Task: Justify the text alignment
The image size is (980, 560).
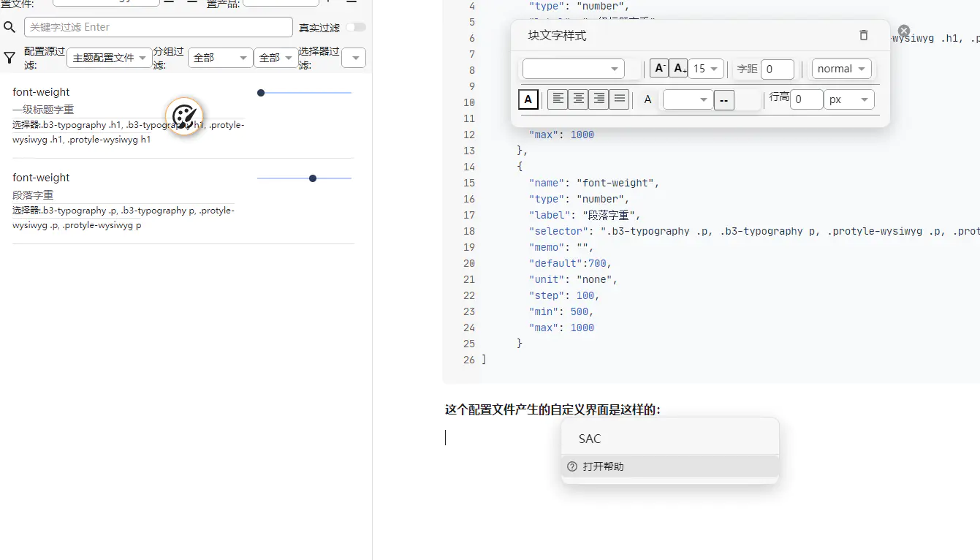Action: coord(620,99)
